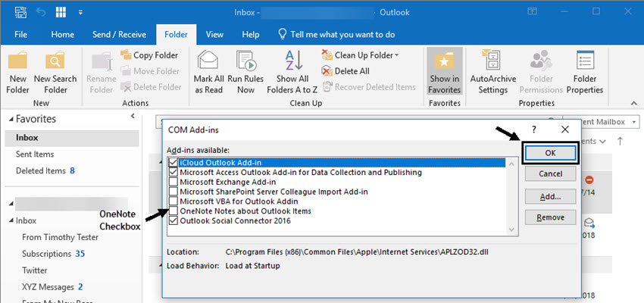The height and width of the screenshot is (303, 644).
Task: Click the Rename Folder icon
Action: tap(101, 61)
